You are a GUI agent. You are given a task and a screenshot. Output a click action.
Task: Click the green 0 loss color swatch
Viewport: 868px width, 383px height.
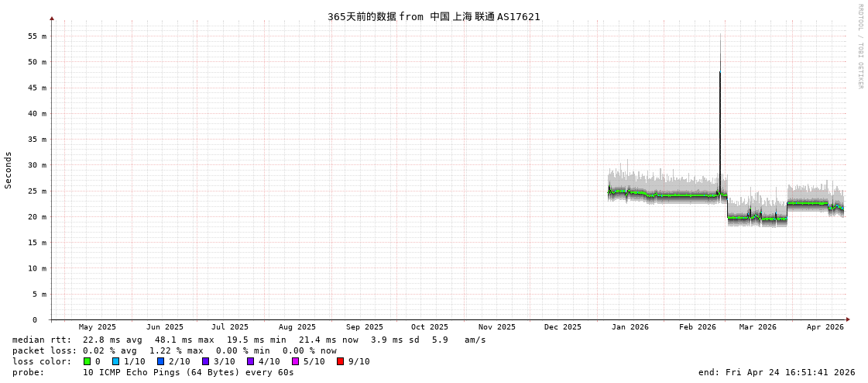coord(87,361)
